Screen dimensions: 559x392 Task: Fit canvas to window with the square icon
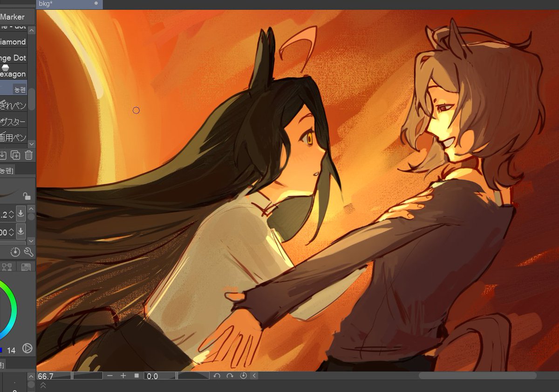click(x=136, y=376)
